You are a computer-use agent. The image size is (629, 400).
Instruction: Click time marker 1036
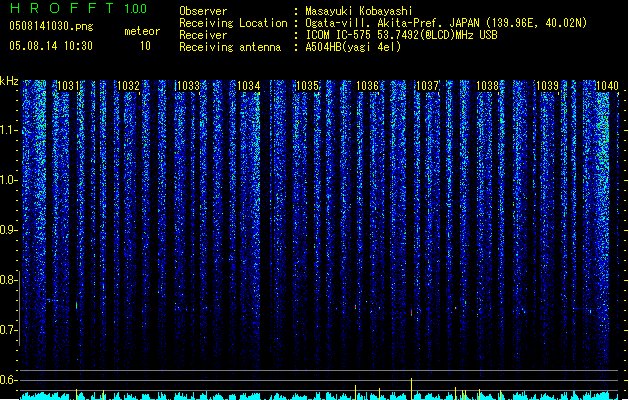point(367,86)
